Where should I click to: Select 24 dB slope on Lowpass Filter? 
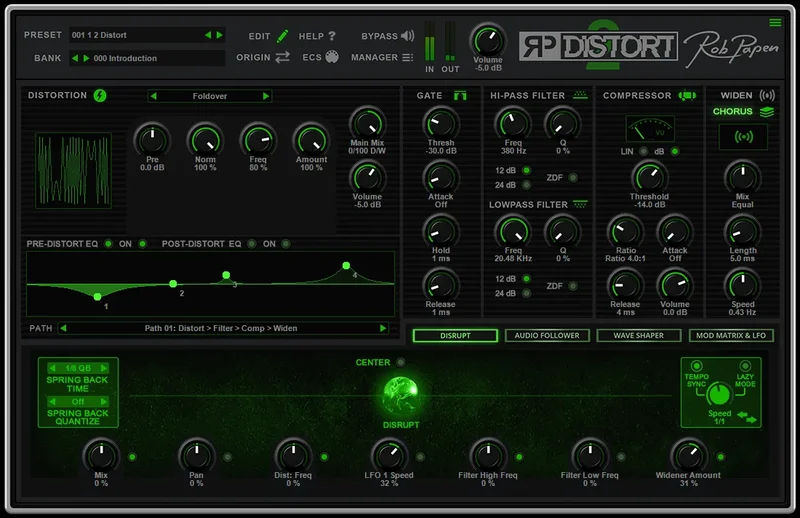(526, 293)
